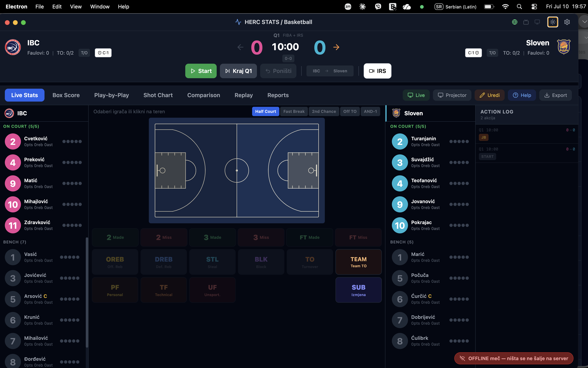Open Projector view

pyautogui.click(x=452, y=95)
